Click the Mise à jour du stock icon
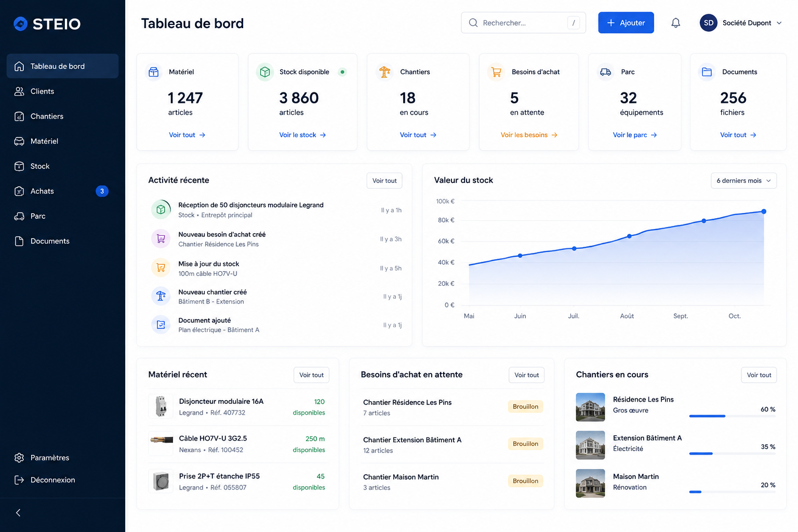Image resolution: width=798 pixels, height=532 pixels. point(161,268)
